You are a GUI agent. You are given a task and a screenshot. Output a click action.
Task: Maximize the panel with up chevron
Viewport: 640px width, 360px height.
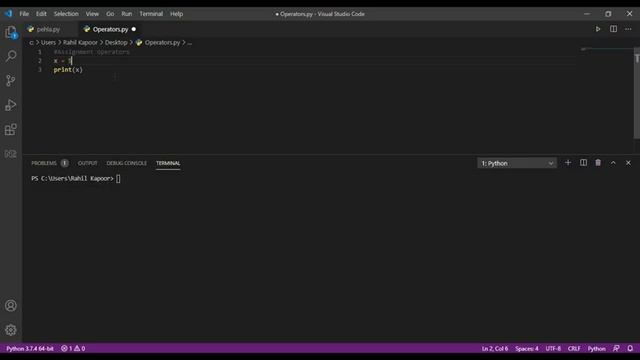click(613, 163)
